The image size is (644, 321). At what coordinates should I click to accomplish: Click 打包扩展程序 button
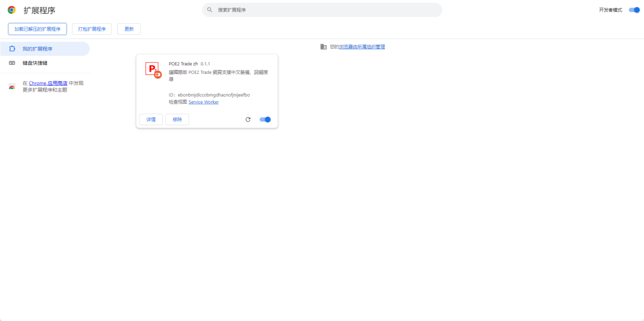pyautogui.click(x=92, y=29)
